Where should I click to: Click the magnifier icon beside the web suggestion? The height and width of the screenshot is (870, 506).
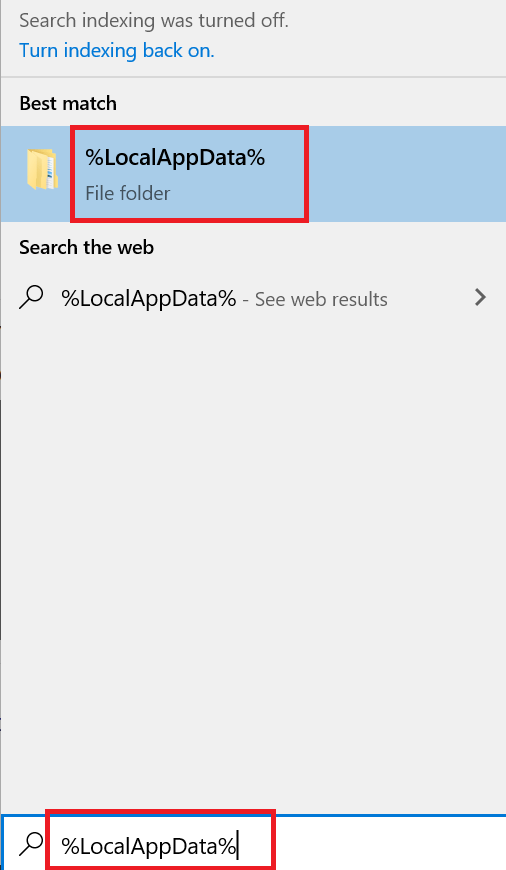31,297
